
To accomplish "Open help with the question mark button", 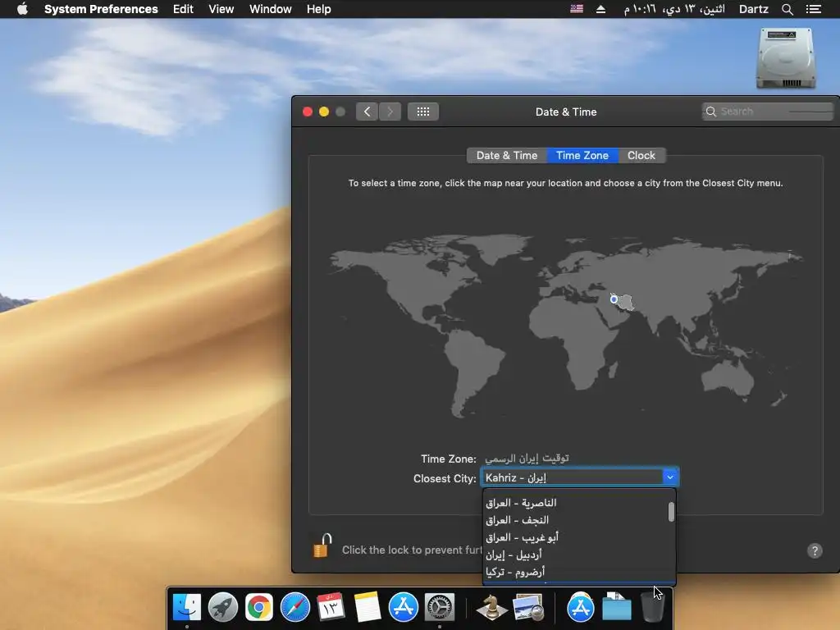I will coord(815,550).
